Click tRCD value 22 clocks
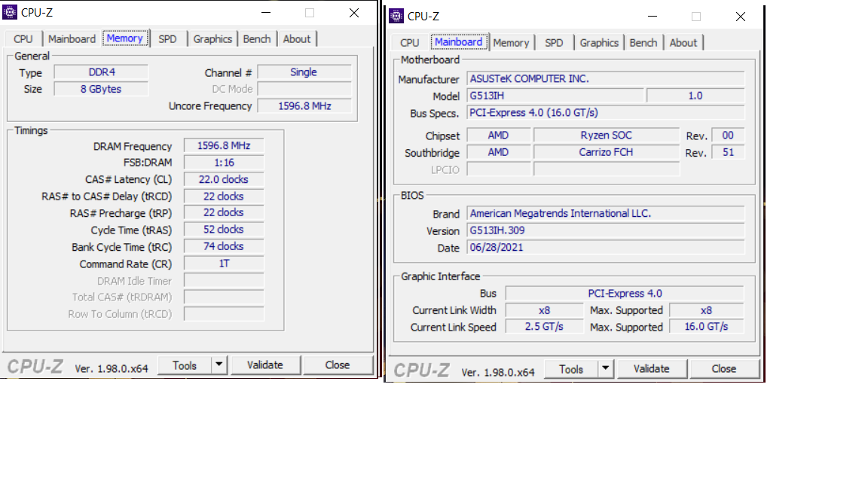This screenshot has width=868, height=488. coord(225,197)
